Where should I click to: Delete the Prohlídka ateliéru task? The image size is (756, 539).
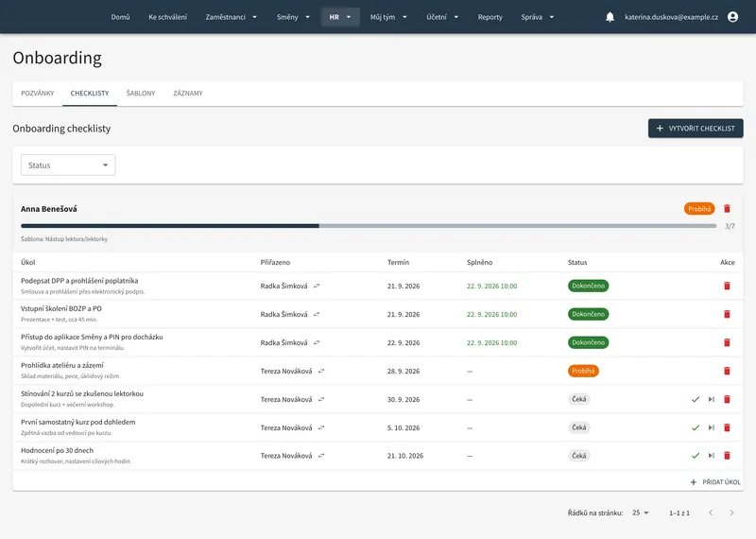coord(727,371)
